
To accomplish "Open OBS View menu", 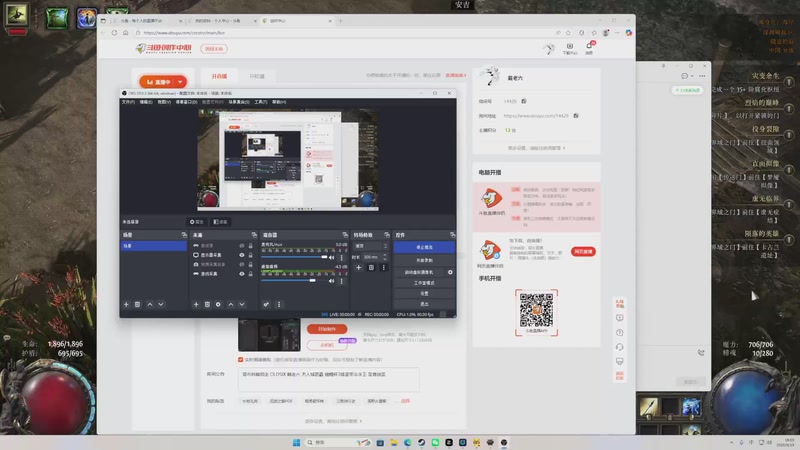I will (x=164, y=102).
